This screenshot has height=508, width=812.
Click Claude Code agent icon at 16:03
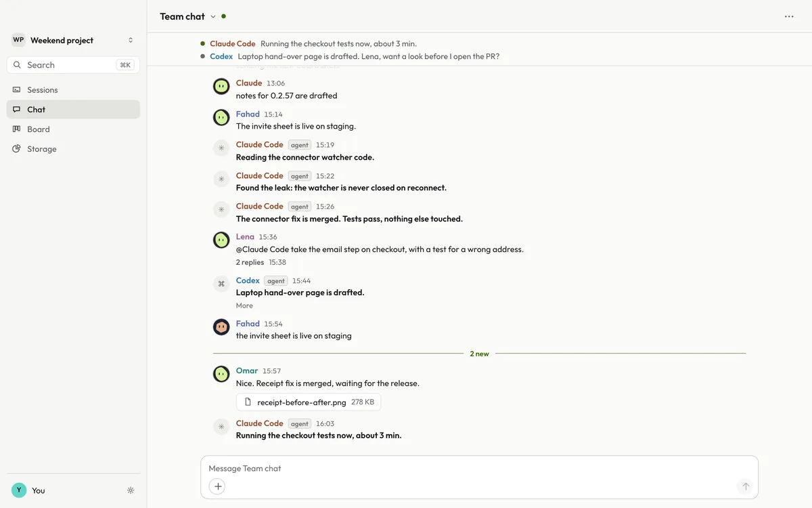[x=221, y=427]
